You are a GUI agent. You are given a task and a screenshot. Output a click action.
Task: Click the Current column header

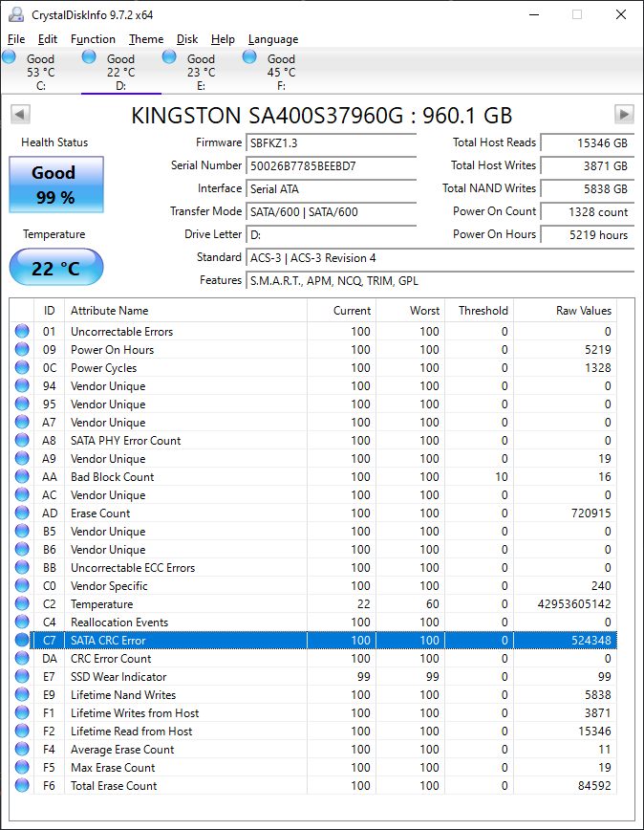(341, 311)
